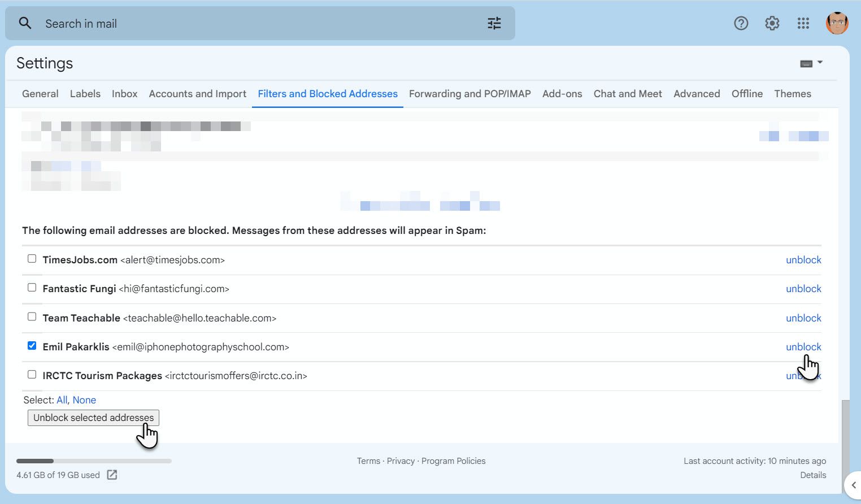861x504 pixels.
Task: Click inside the Search in mail field
Action: 169,23
